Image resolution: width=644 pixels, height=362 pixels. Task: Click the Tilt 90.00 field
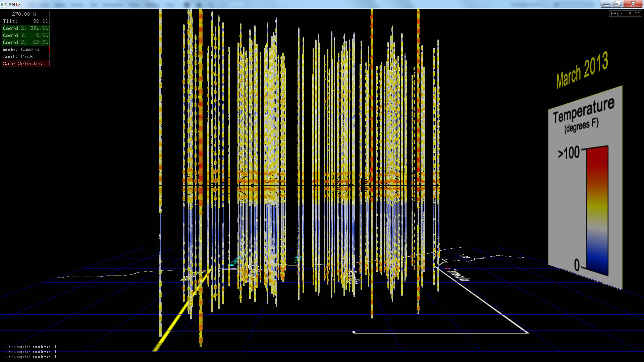[x=25, y=21]
